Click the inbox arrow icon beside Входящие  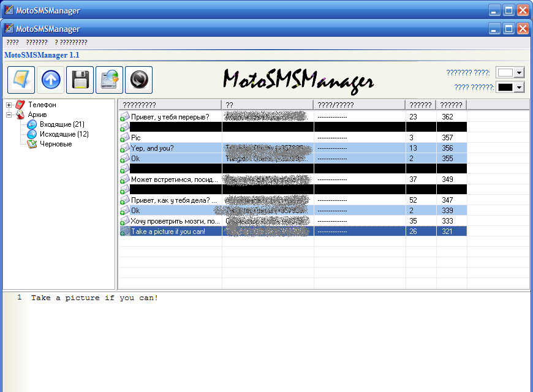(x=32, y=124)
